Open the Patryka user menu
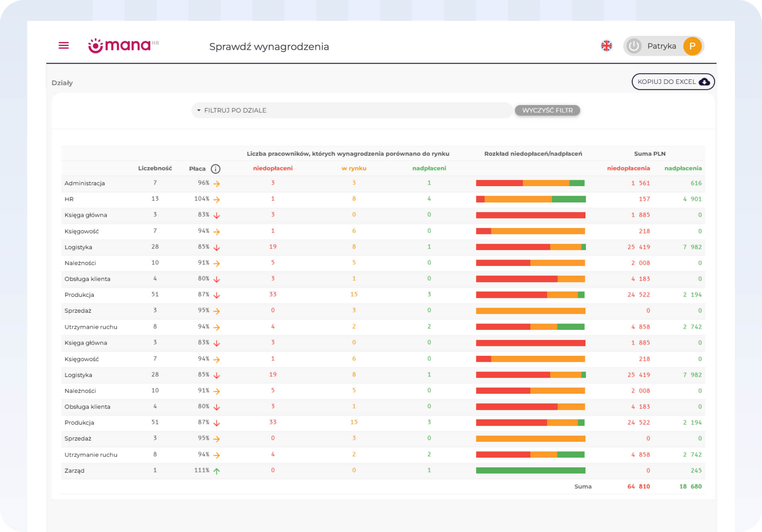 tap(661, 46)
